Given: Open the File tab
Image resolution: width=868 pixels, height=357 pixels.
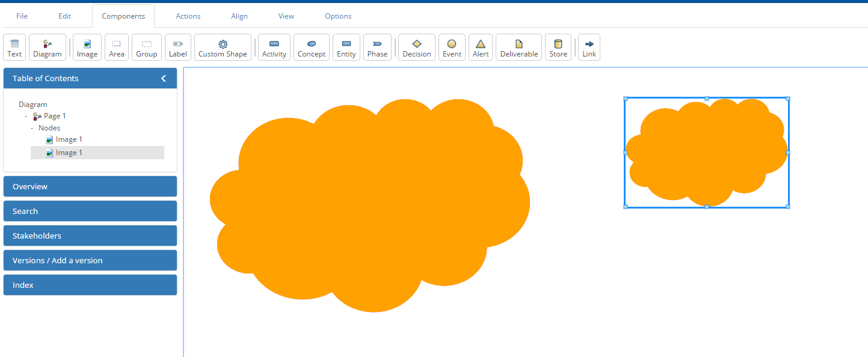Looking at the screenshot, I should click(x=22, y=16).
